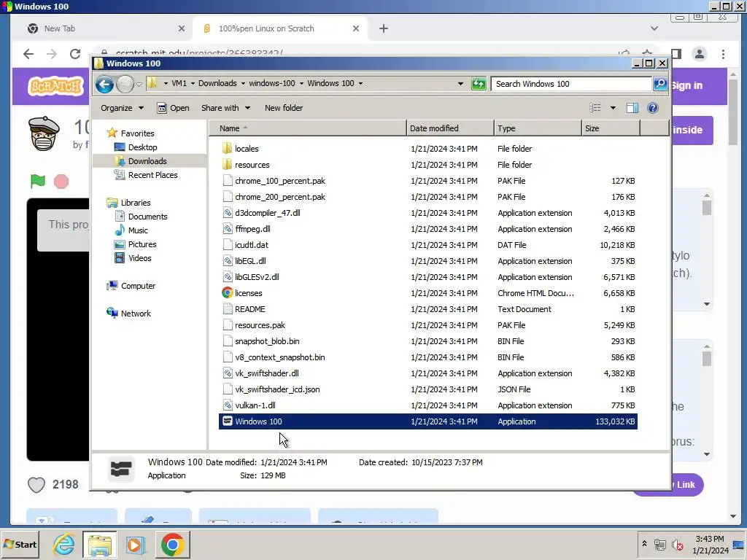
Task: Click the d3dcompiler_47.dll file icon
Action: point(228,213)
